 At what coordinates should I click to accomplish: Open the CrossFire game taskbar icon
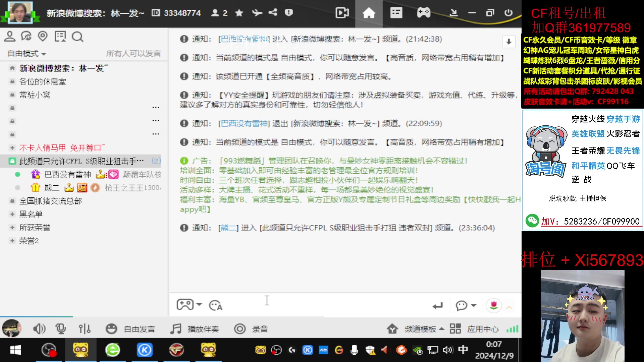click(176, 350)
